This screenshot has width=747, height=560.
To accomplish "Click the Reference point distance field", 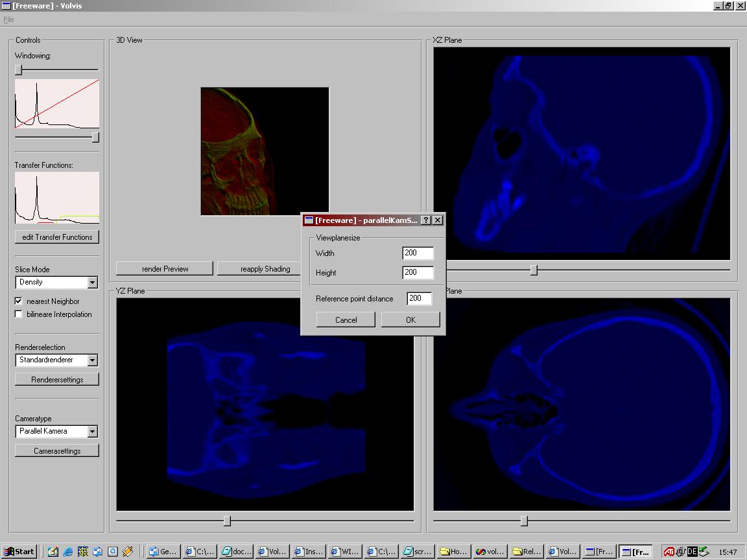I will pos(419,299).
